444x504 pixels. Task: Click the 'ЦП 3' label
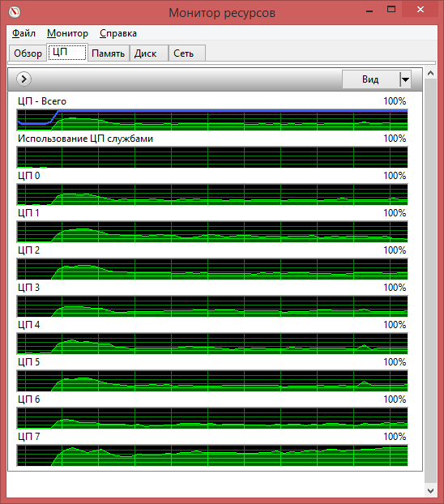(29, 288)
